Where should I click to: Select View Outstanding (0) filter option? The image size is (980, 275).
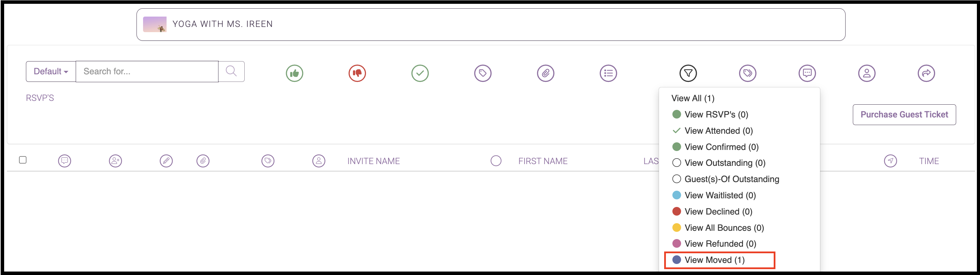(x=719, y=163)
